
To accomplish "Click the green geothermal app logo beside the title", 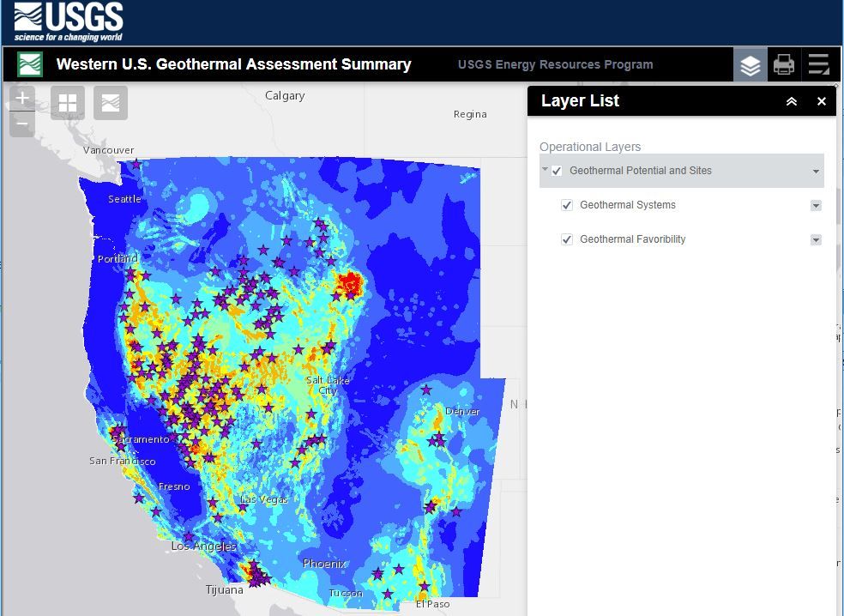I will [x=29, y=63].
